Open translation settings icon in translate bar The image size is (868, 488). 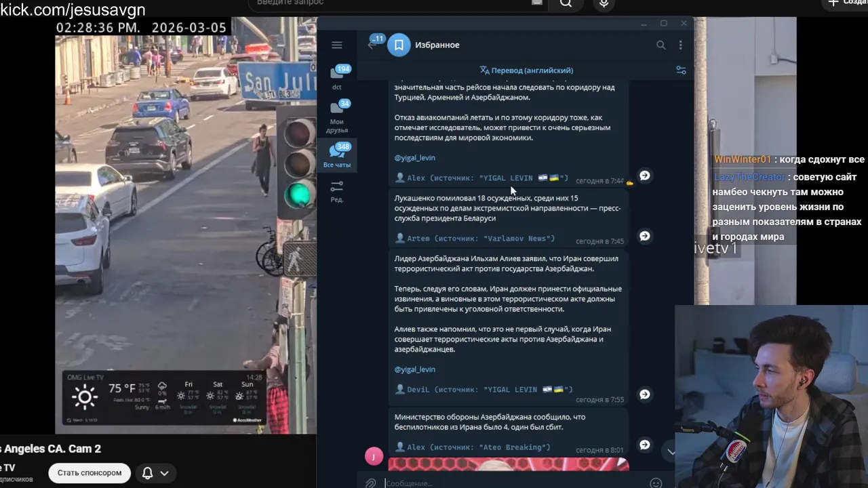(x=681, y=70)
